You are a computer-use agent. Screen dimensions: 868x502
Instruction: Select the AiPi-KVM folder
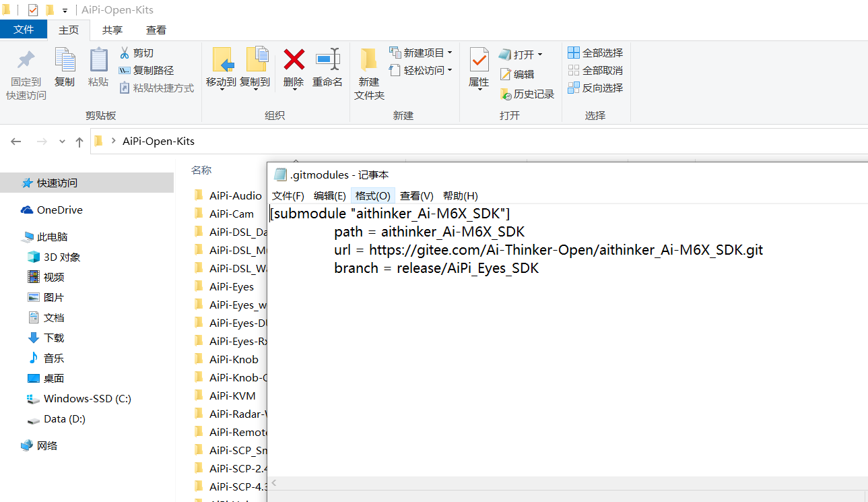click(226, 396)
